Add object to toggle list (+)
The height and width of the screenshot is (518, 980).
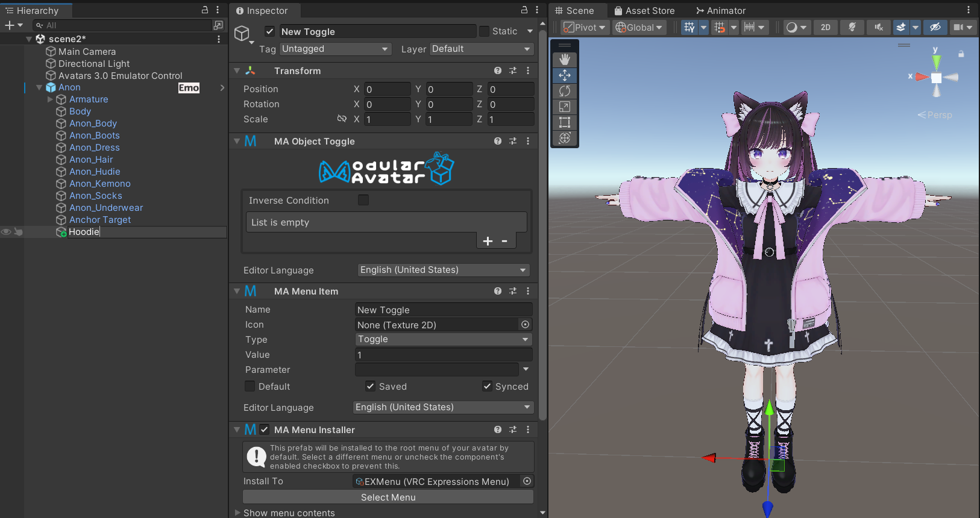[x=488, y=241]
